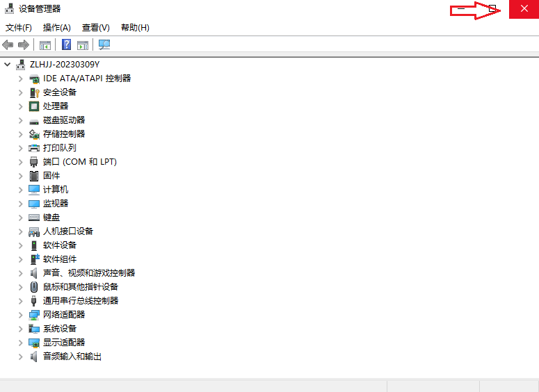Click the 计算机 monitor icon
This screenshot has height=392, width=539.
[x=34, y=190]
